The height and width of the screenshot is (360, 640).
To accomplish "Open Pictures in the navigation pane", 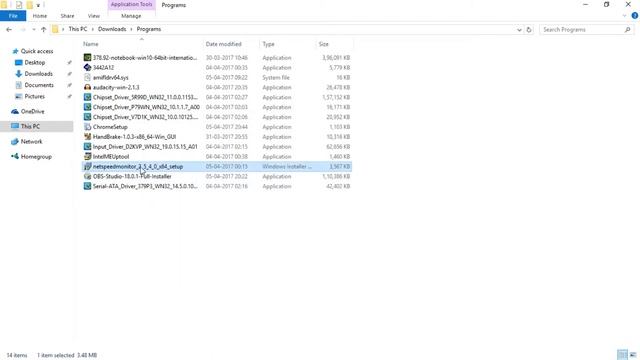I will tap(34, 97).
